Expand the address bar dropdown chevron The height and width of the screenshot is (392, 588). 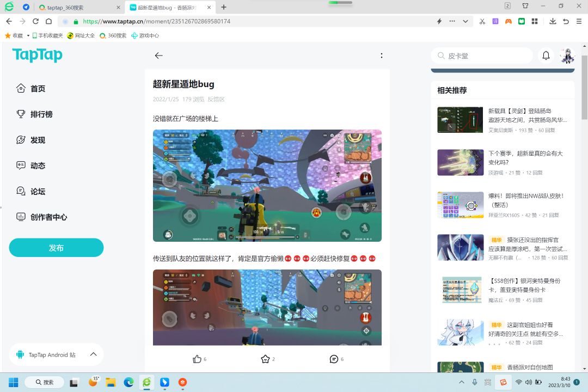(465, 21)
